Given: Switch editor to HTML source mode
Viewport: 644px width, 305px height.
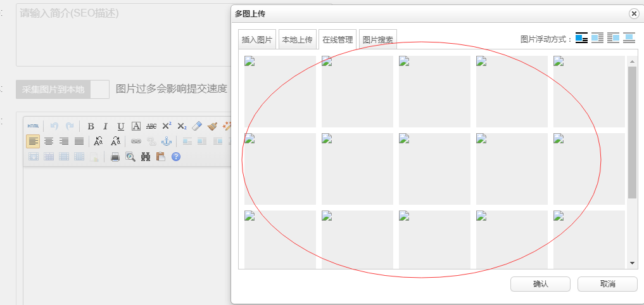Looking at the screenshot, I should pyautogui.click(x=33, y=126).
